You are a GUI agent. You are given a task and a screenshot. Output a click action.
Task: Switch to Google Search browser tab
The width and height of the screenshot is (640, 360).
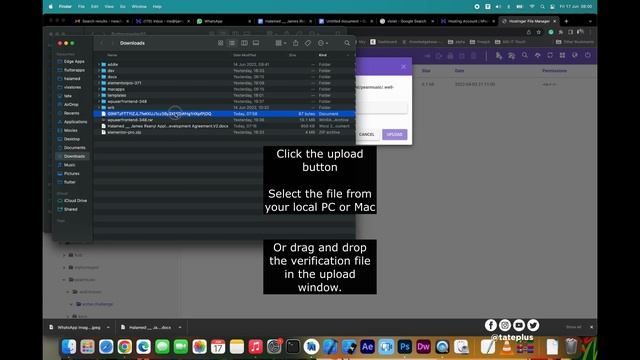coord(406,21)
